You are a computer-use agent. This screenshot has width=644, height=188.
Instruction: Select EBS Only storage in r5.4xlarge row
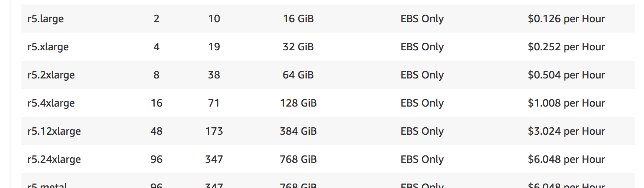point(422,103)
